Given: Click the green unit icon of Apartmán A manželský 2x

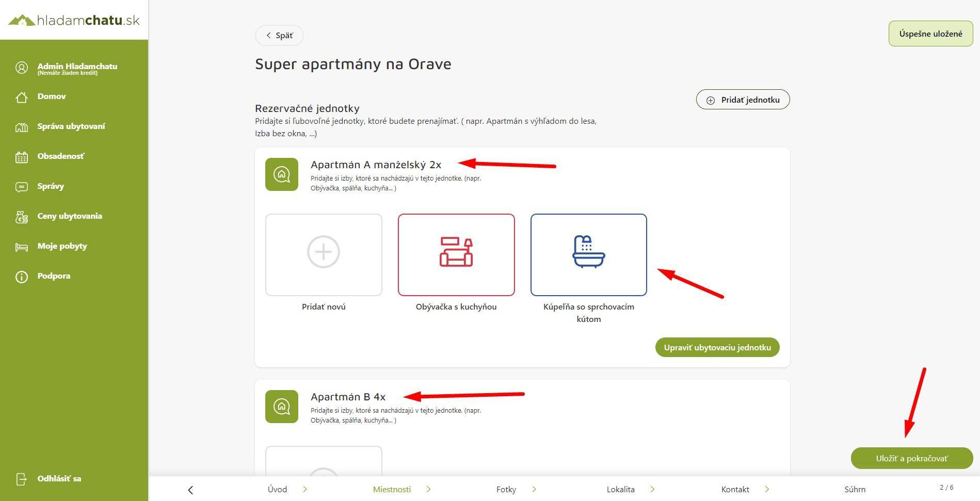Looking at the screenshot, I should tap(282, 174).
